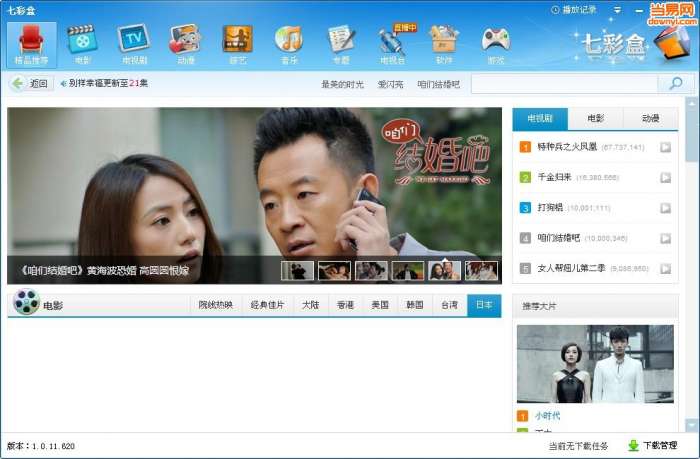Open the 音乐 music note icon
The height and width of the screenshot is (459, 700).
[x=289, y=45]
